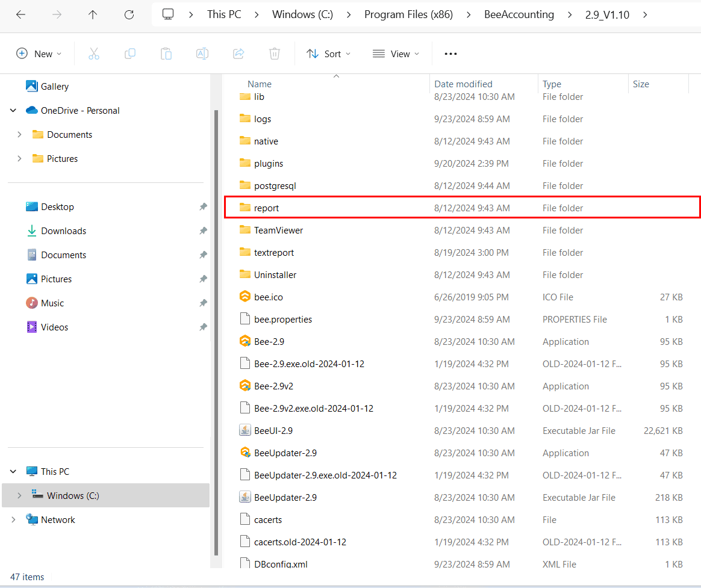Screen dimensions: 701x588
Task: Click the Delete trash can icon
Action: [275, 54]
